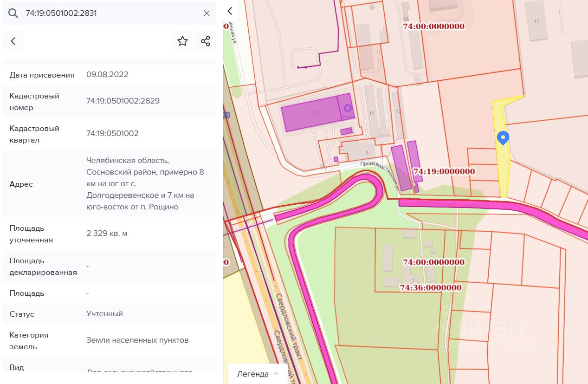Collapse the info panel via map chevron
Screen dimensions: 588x384
(x=230, y=11)
